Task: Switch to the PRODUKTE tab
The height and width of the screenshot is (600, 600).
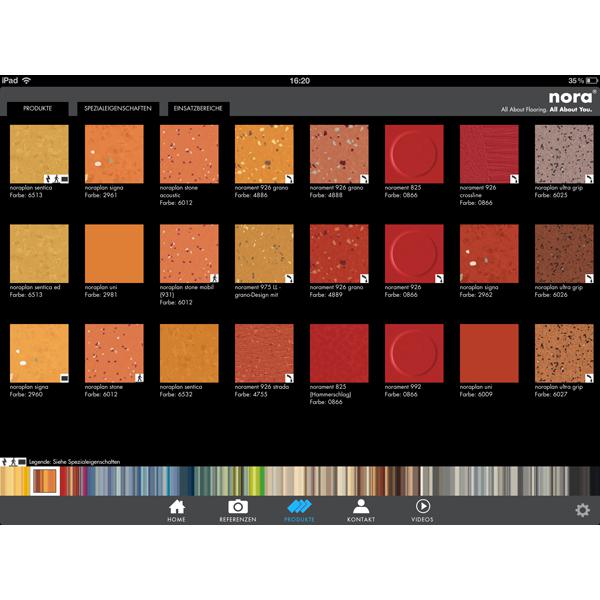Action: click(x=38, y=109)
